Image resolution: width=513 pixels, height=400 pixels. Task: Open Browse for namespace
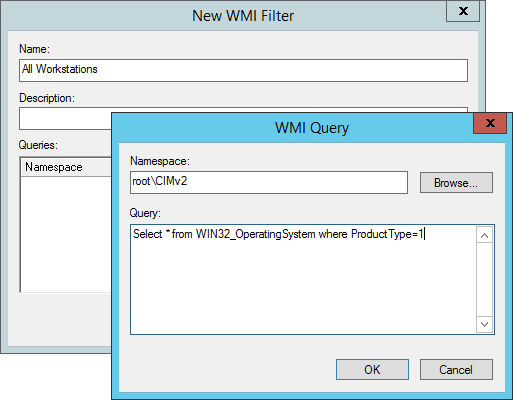pos(456,182)
